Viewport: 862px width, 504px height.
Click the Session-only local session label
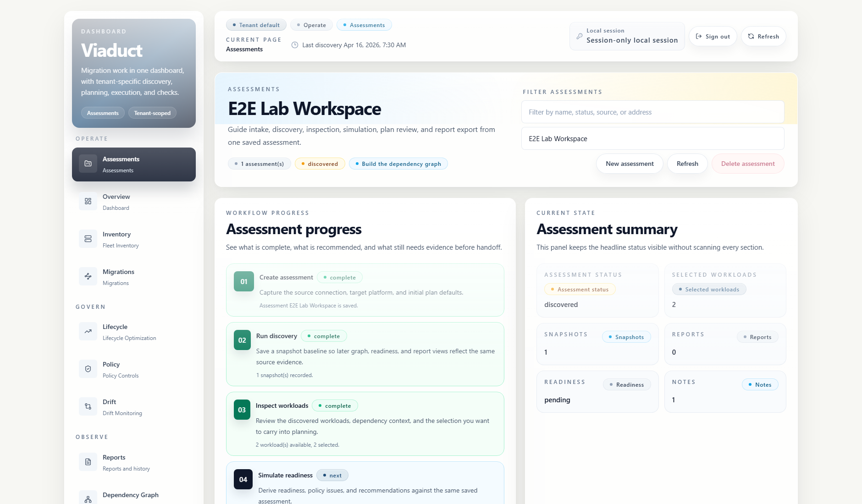(632, 40)
